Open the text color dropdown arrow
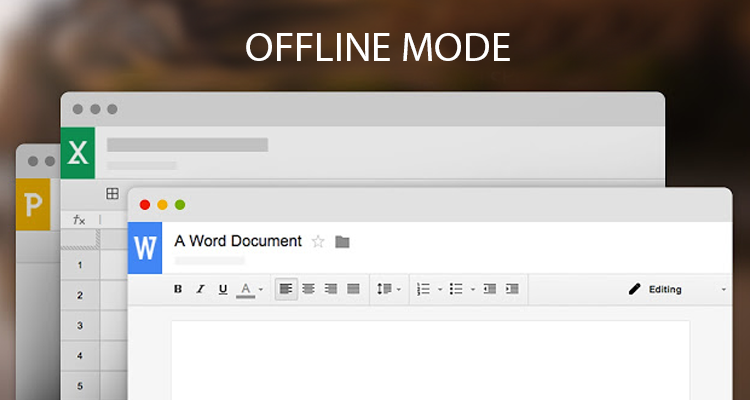750x400 pixels. click(261, 289)
